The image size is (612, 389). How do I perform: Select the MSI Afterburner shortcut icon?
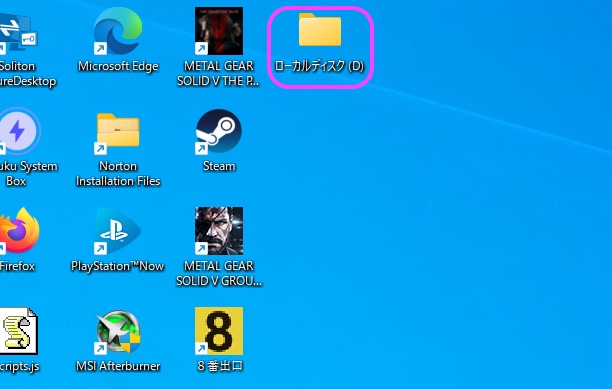pyautogui.click(x=117, y=331)
